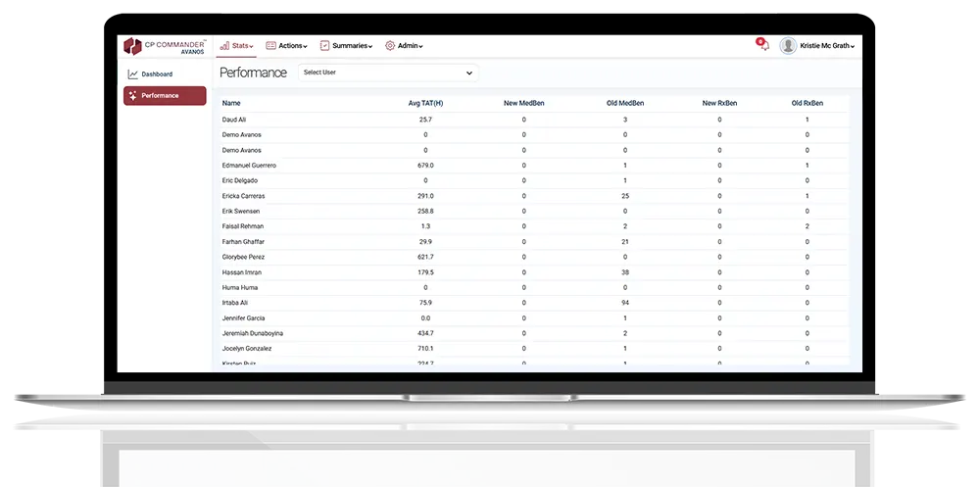Image resolution: width=980 pixels, height=487 pixels.
Task: Expand the Select User dropdown
Action: coord(388,73)
